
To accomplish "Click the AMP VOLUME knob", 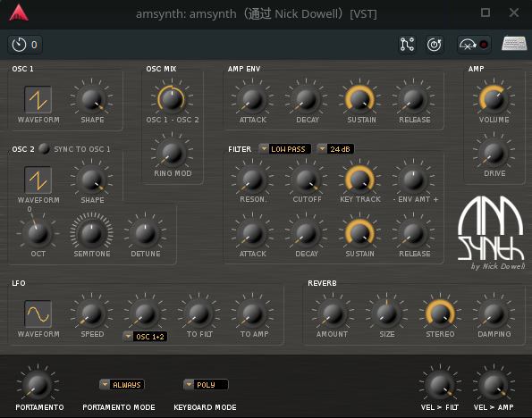I will click(x=494, y=99).
